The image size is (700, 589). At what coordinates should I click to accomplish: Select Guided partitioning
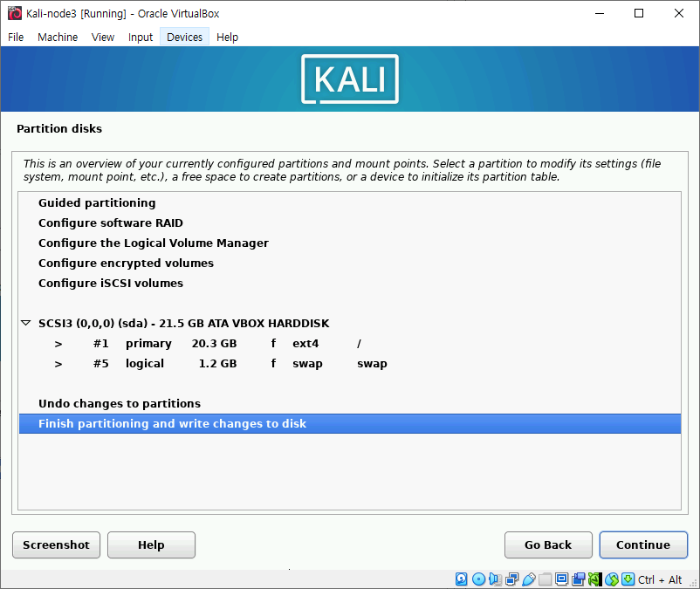pyautogui.click(x=350, y=202)
